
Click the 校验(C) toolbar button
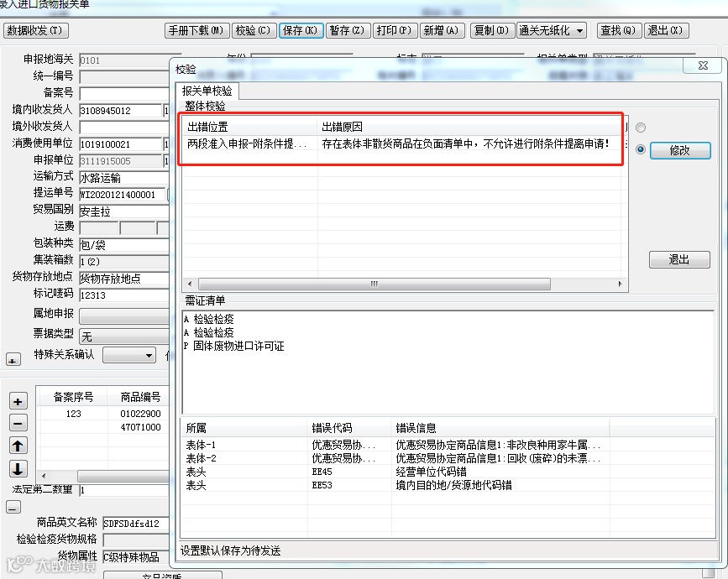pos(254,30)
